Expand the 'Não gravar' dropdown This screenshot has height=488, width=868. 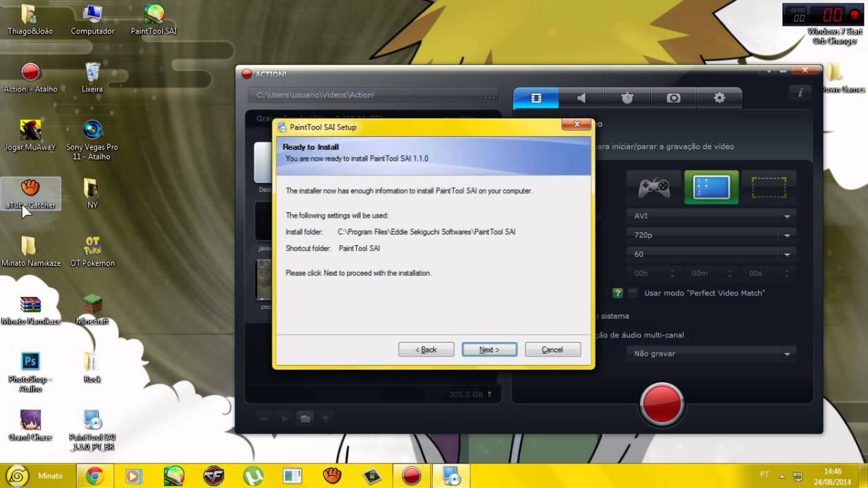pyautogui.click(x=711, y=354)
